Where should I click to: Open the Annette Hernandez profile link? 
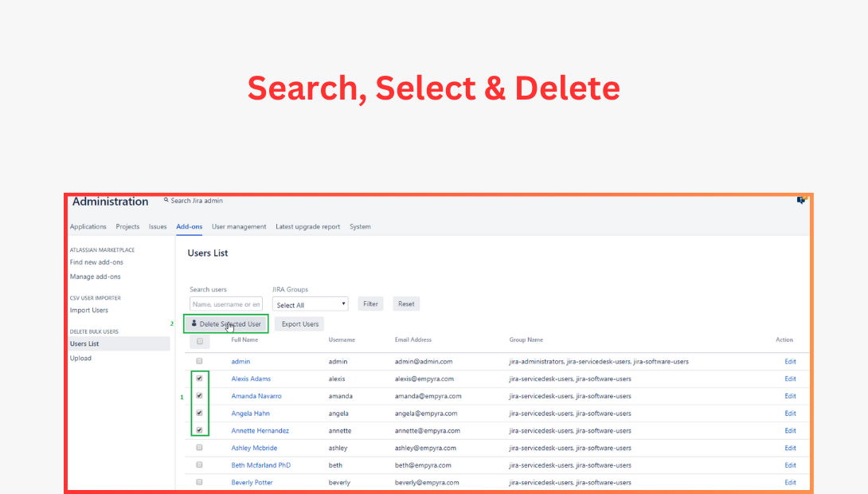click(x=260, y=430)
